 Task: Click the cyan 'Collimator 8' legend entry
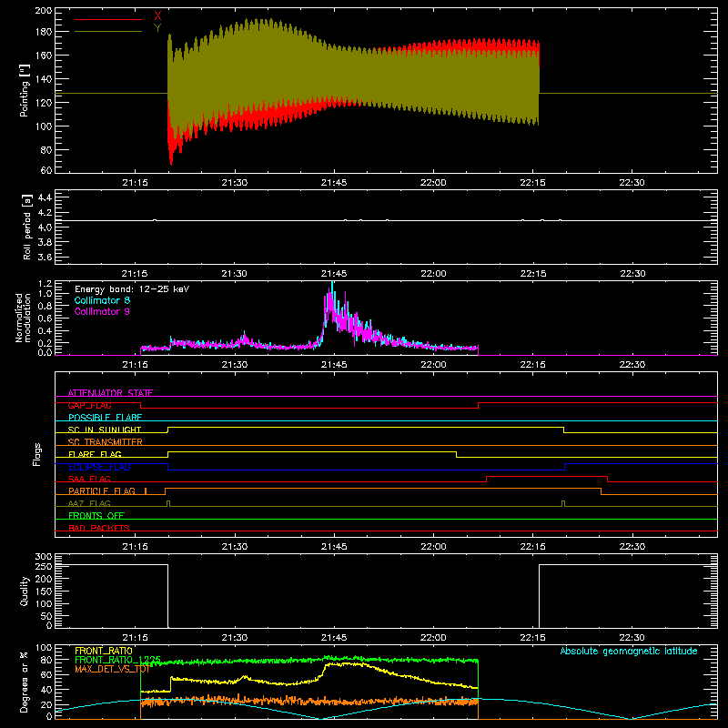coord(102,300)
